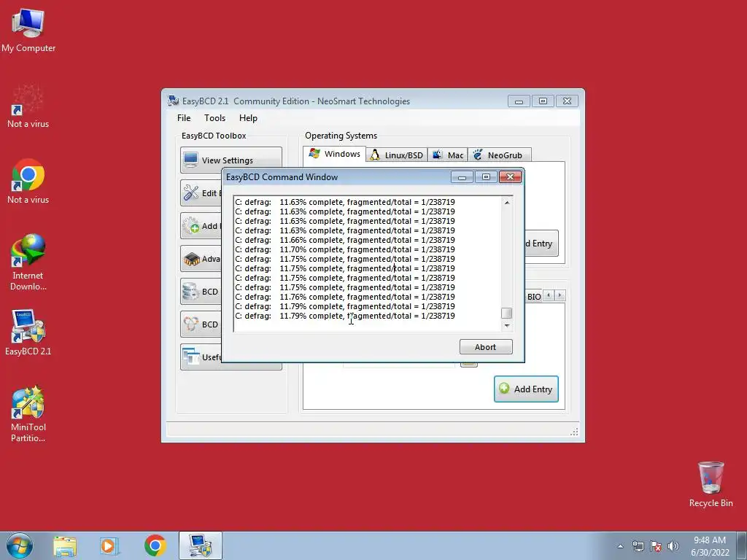Open the My Computer desktop icon
Screen dimensions: 747x560
[x=28, y=31]
